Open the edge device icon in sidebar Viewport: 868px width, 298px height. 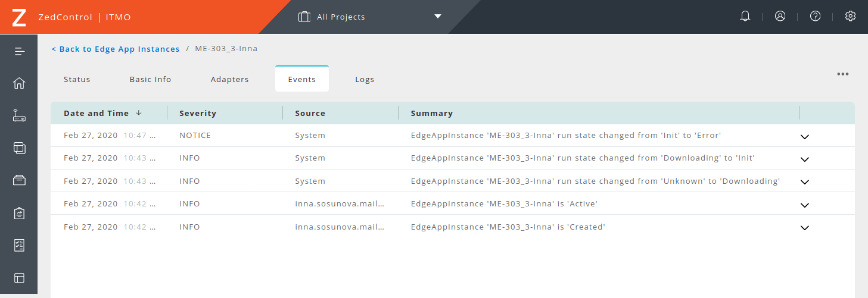pyautogui.click(x=19, y=115)
